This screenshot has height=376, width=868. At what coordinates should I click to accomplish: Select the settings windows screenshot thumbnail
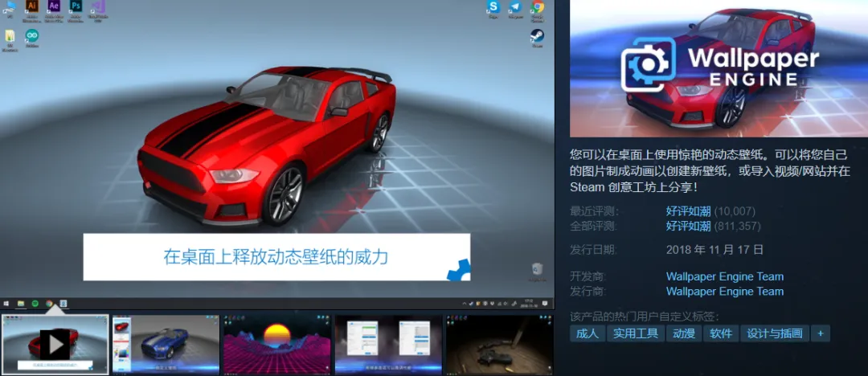[x=388, y=345]
